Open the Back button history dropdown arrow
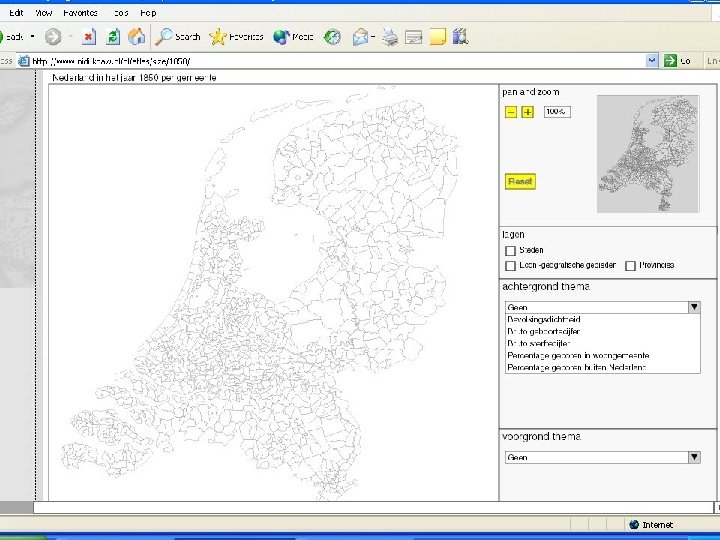The width and height of the screenshot is (720, 540). (33, 37)
